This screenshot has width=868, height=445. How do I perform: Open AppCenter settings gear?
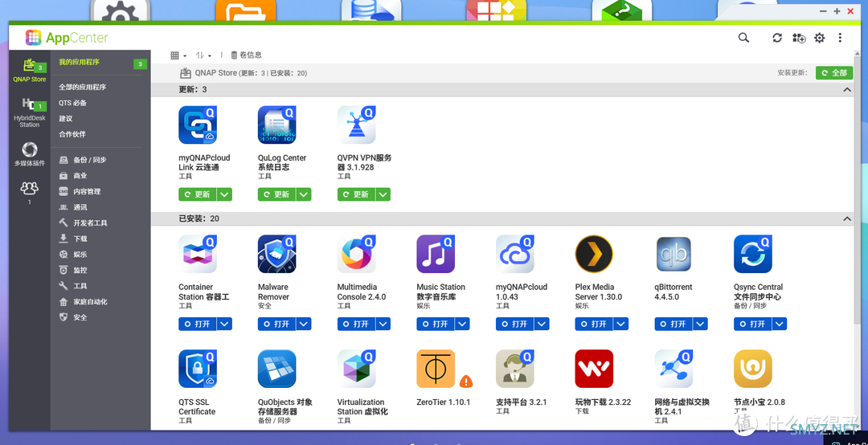point(819,38)
